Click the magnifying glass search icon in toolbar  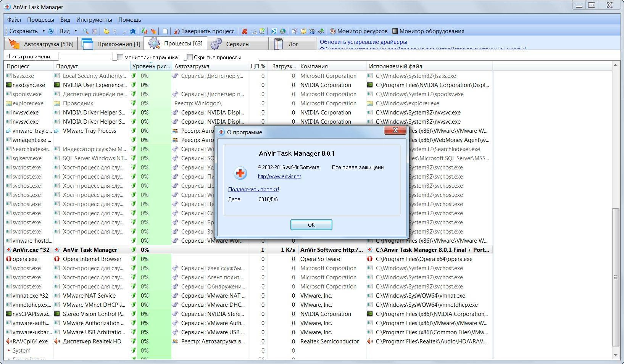(85, 31)
